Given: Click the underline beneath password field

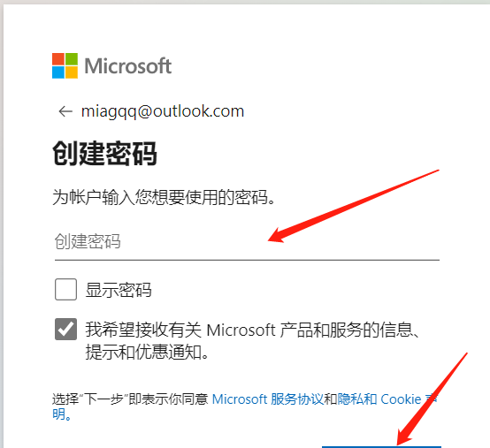Looking at the screenshot, I should 247,260.
